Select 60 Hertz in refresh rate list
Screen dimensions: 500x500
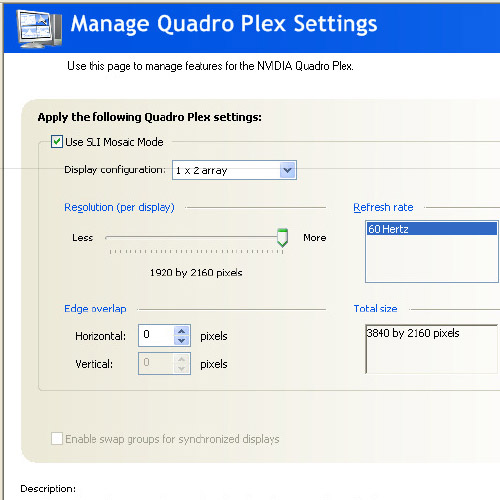pyautogui.click(x=432, y=229)
